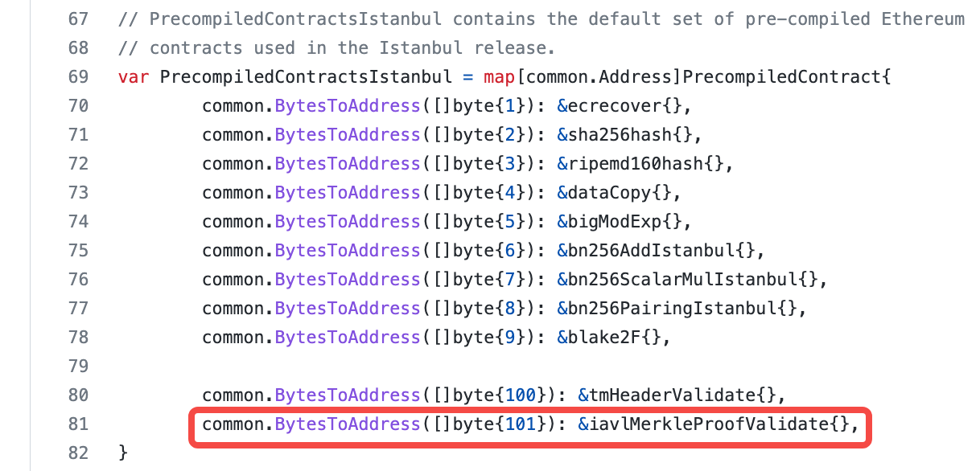
Task: Select line number 81 in the gutter
Action: (78, 424)
